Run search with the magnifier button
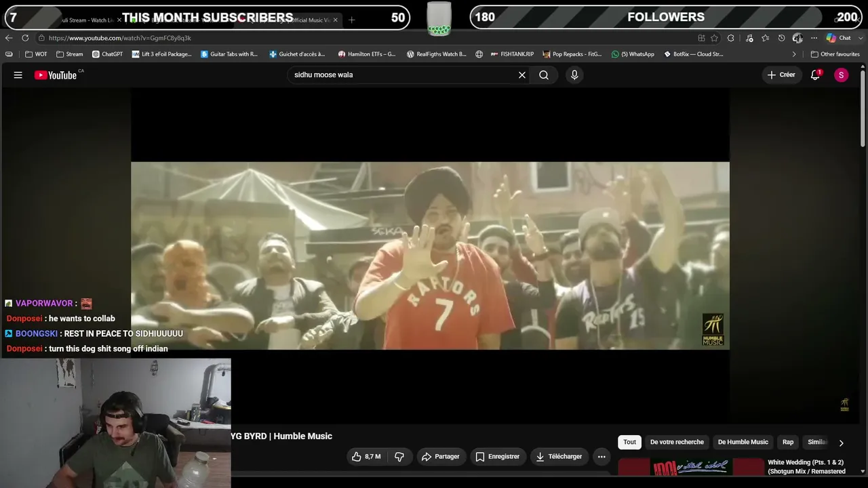 point(544,75)
